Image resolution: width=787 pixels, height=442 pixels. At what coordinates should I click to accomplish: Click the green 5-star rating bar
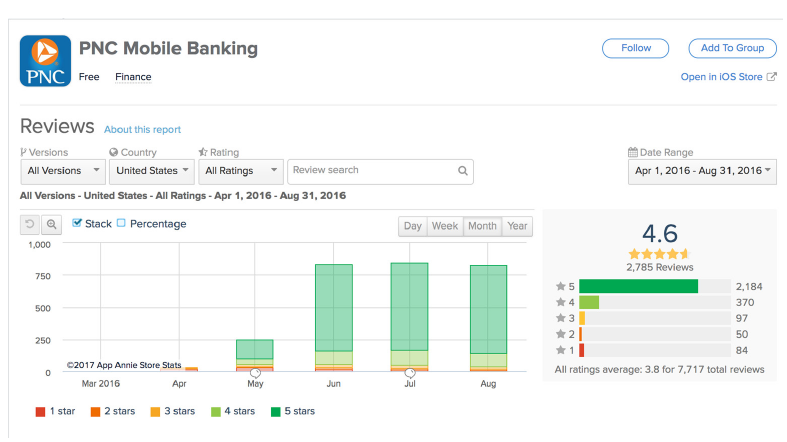click(x=638, y=286)
